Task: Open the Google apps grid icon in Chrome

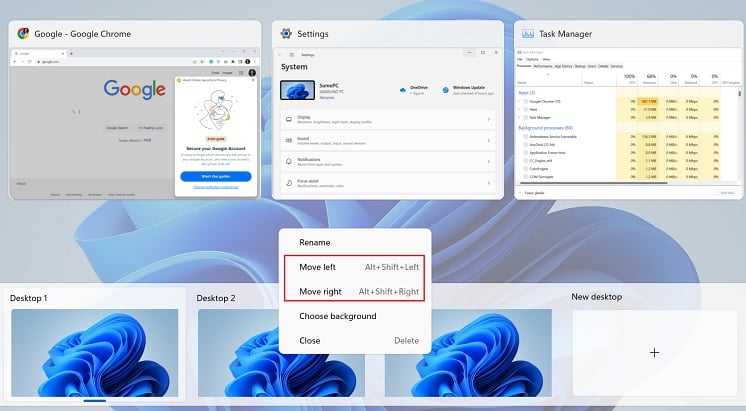Action: (241, 73)
